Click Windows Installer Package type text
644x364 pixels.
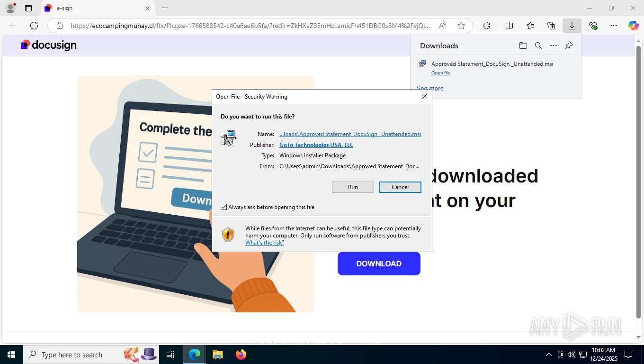click(313, 155)
